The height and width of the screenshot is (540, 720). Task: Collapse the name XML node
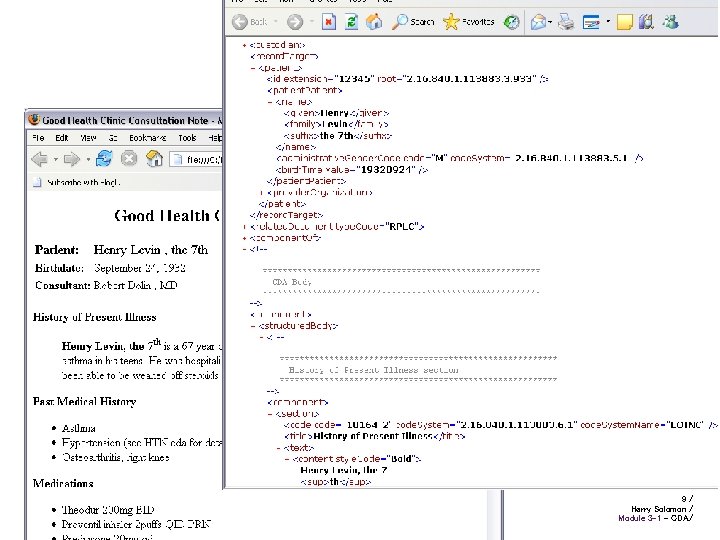(x=270, y=102)
